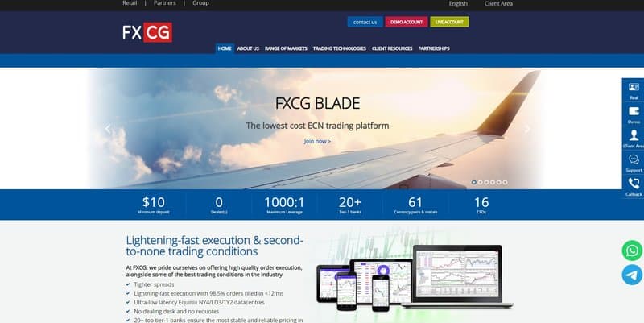This screenshot has height=323, width=644.
Task: Click the Client Area link in top bar
Action: click(x=498, y=3)
